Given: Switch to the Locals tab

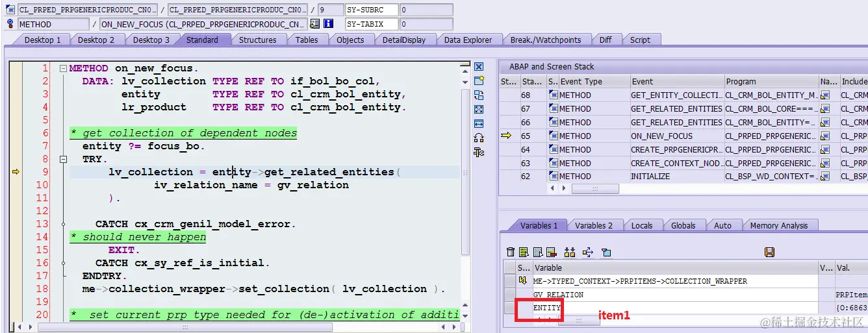Looking at the screenshot, I should click(x=642, y=225).
